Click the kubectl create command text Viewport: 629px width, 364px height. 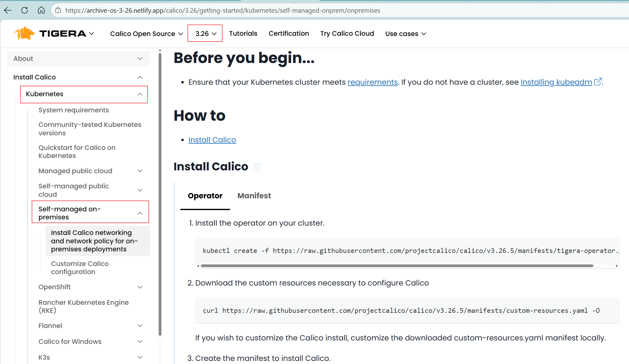(x=411, y=251)
